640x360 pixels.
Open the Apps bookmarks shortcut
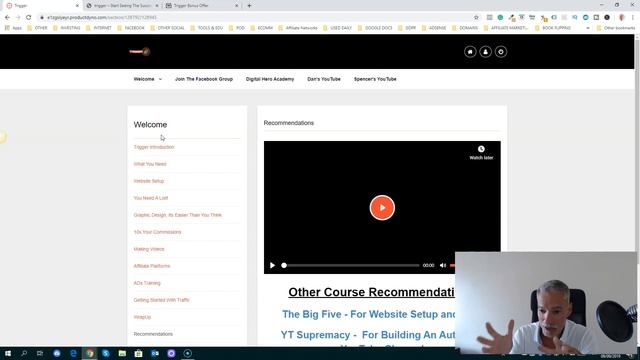click(x=13, y=28)
